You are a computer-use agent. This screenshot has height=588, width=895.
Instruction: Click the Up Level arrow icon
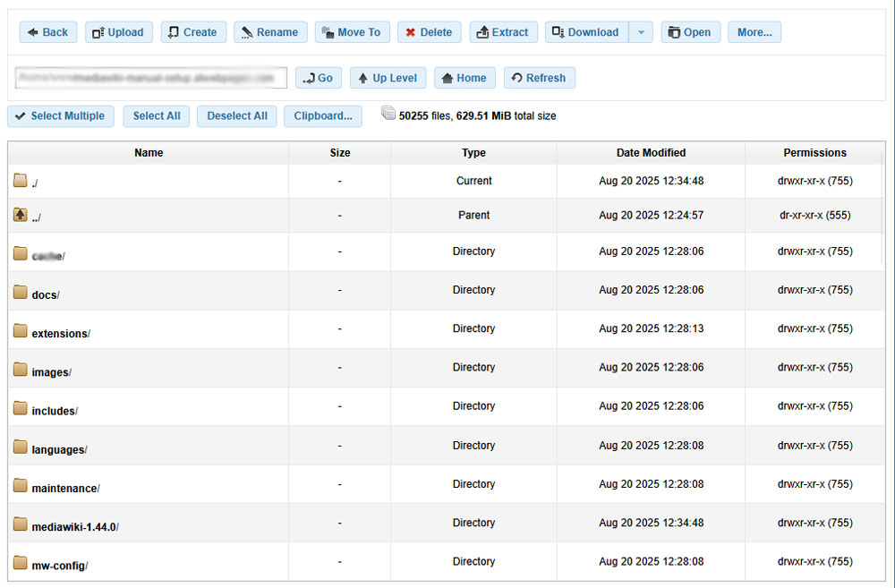(363, 78)
